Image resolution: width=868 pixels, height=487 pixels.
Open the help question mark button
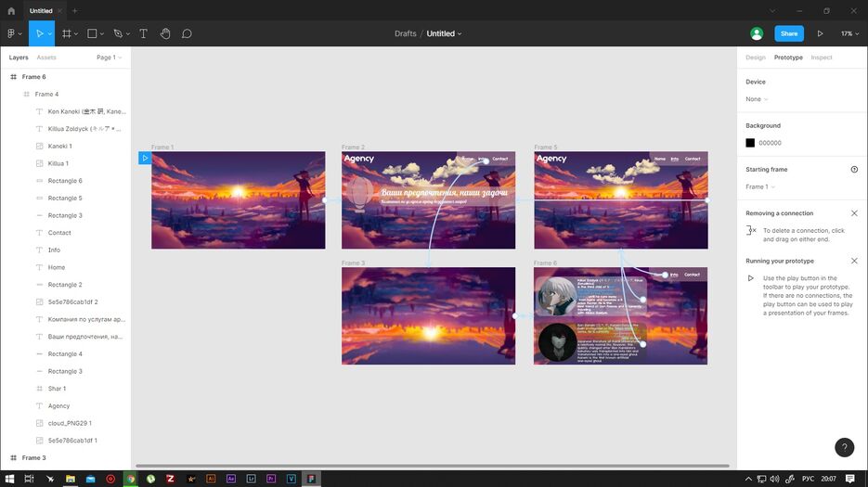[x=844, y=447]
